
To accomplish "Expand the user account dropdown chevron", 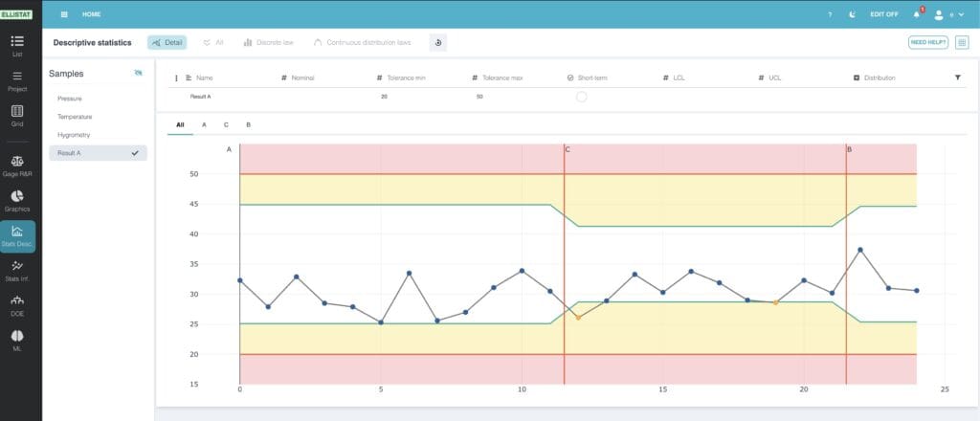I will coord(961,14).
